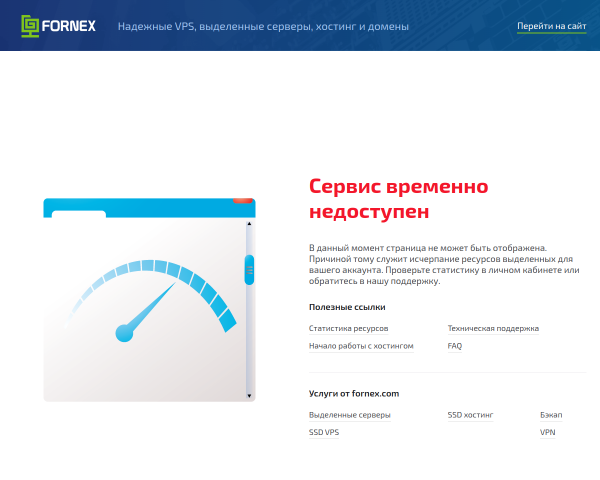Click the 'Полезные ссылки' heading
600x480 pixels.
point(347,307)
